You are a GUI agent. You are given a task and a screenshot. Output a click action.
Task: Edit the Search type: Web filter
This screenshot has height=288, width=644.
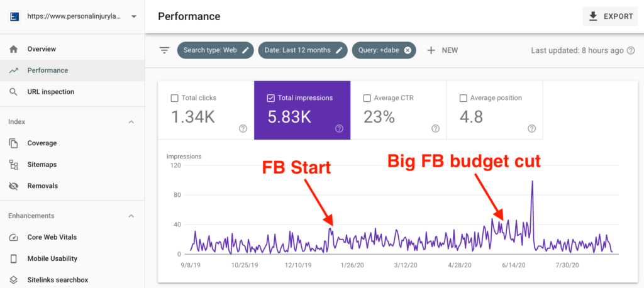pyautogui.click(x=246, y=50)
